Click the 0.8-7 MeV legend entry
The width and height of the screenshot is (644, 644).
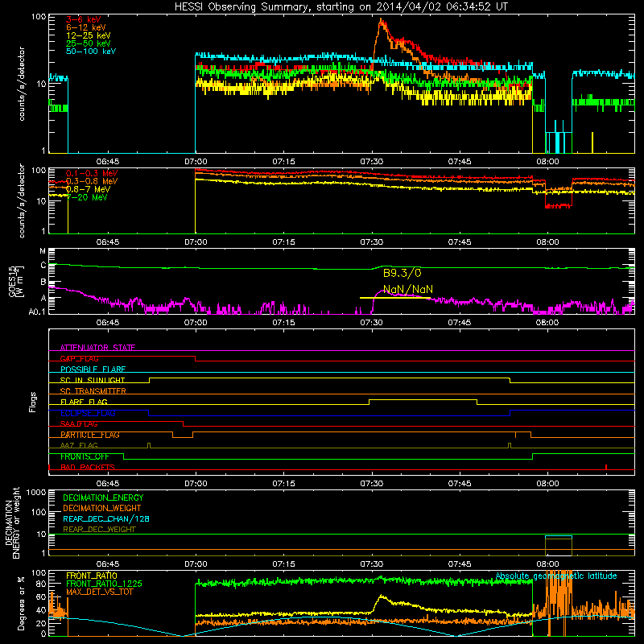coord(89,189)
